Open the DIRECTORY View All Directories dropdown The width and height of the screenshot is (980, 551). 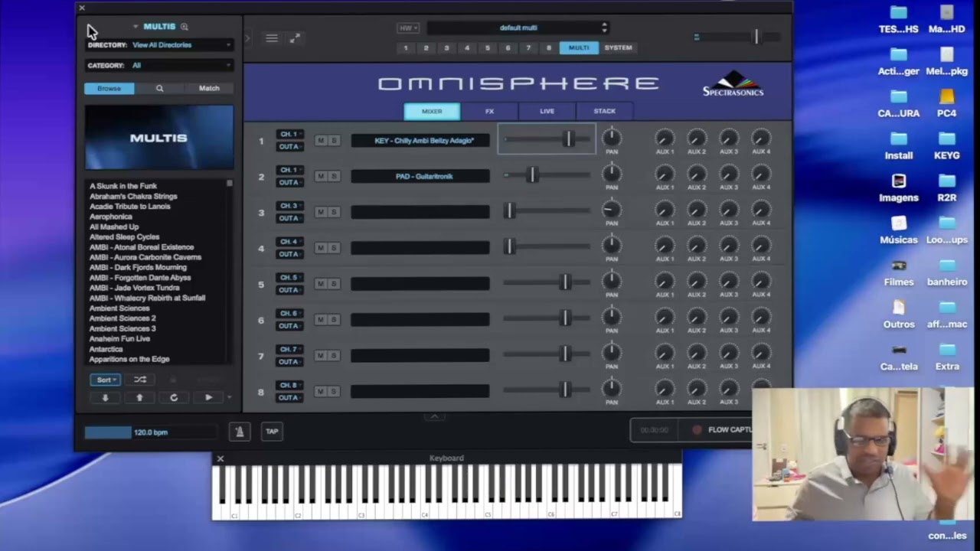(181, 45)
